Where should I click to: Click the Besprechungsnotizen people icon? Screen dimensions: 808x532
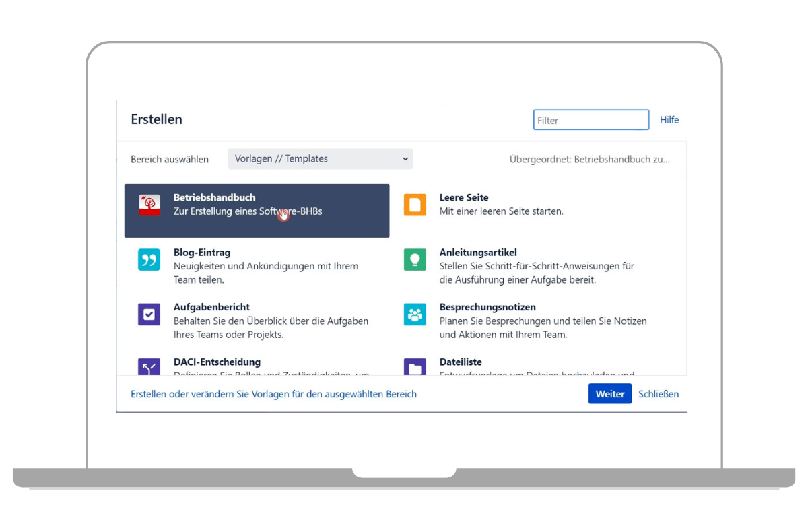[415, 314]
